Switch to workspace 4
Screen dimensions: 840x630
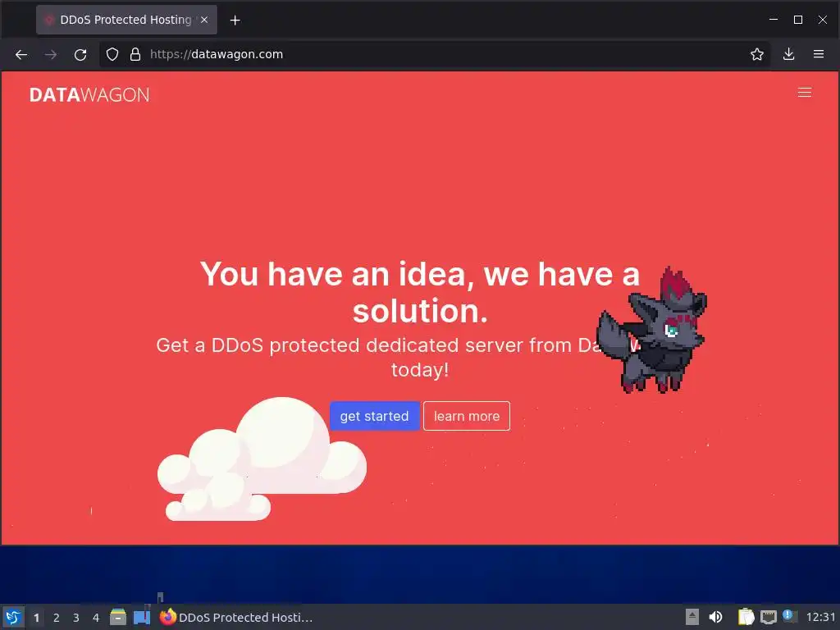point(96,618)
